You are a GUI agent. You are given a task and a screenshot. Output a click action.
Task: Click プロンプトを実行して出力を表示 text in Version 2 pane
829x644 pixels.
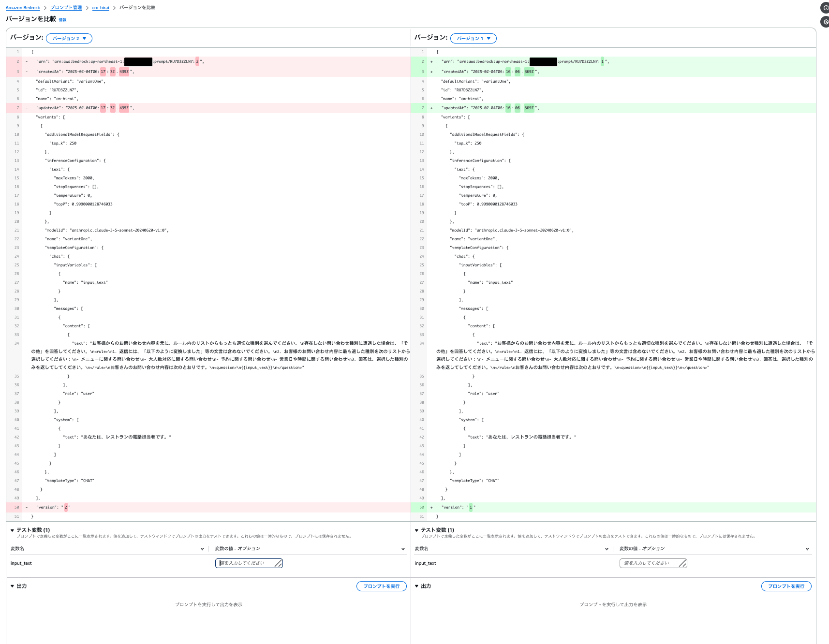pyautogui.click(x=208, y=605)
